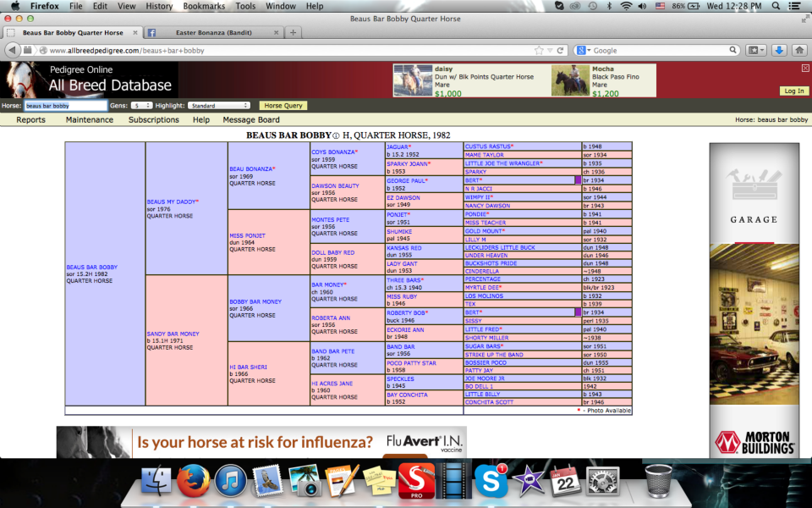812x508 pixels.
Task: Reload the page with the refresh icon
Action: tap(560, 50)
